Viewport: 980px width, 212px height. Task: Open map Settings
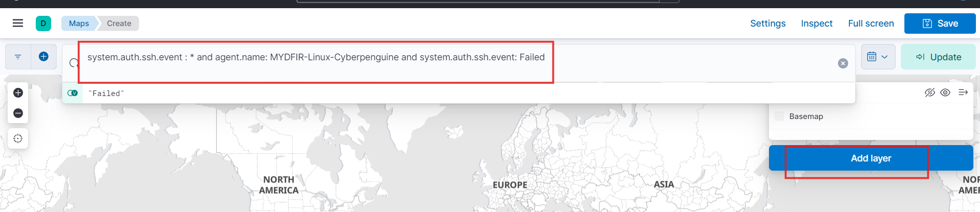(767, 23)
